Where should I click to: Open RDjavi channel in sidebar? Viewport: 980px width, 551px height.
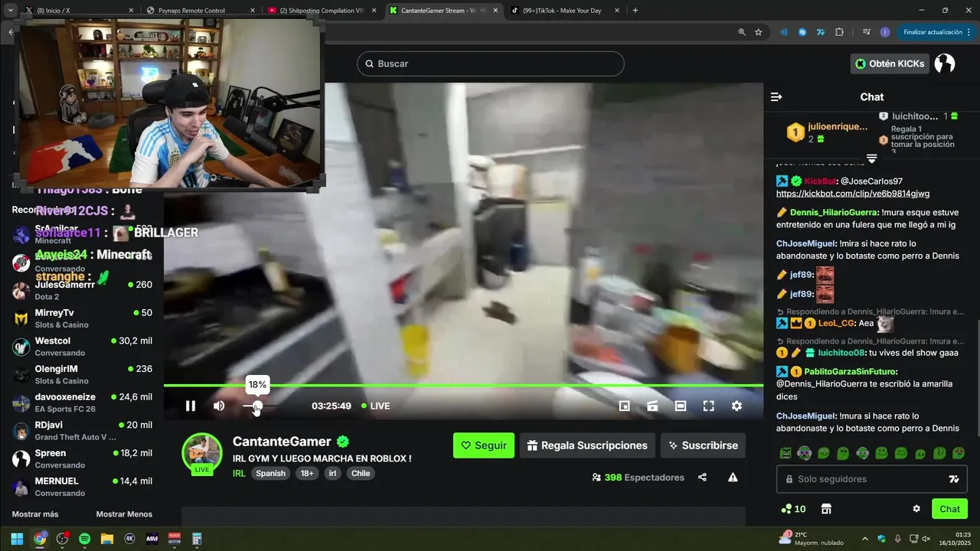click(82, 431)
